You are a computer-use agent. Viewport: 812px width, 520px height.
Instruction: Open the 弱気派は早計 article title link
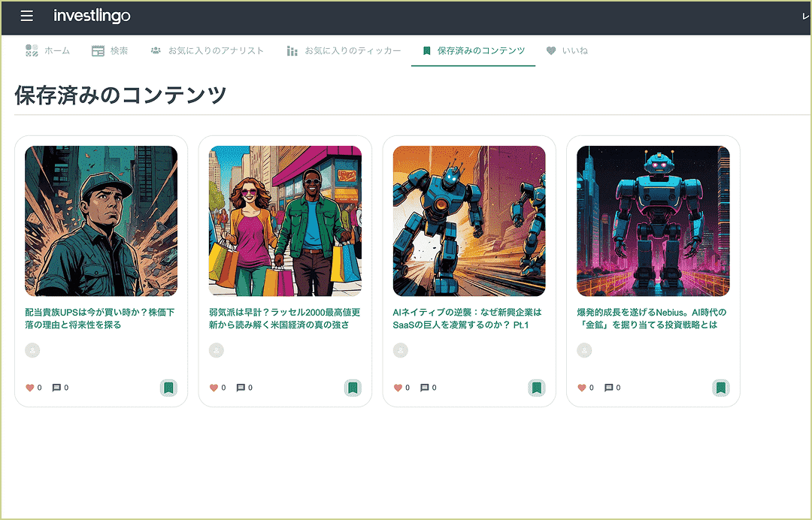point(285,318)
